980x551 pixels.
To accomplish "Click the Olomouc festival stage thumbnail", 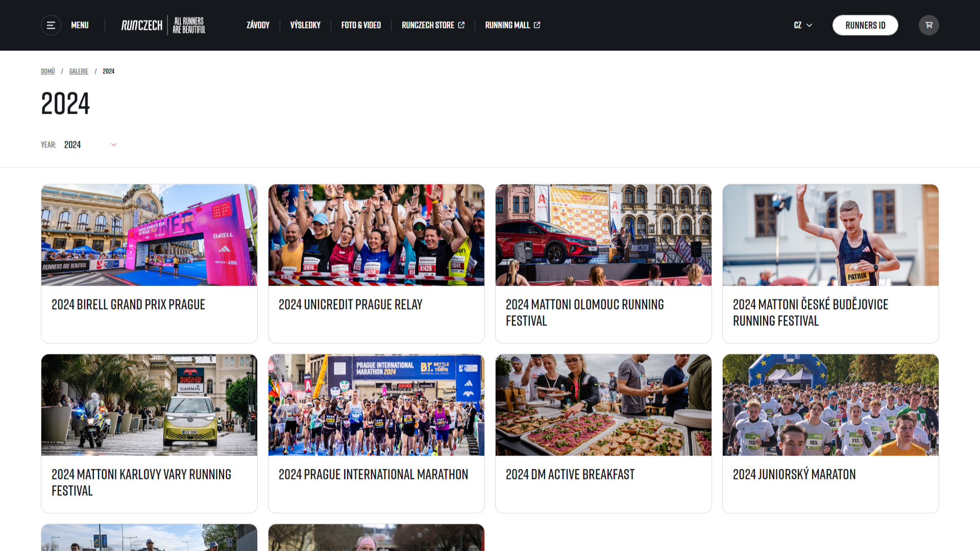I will coord(603,235).
